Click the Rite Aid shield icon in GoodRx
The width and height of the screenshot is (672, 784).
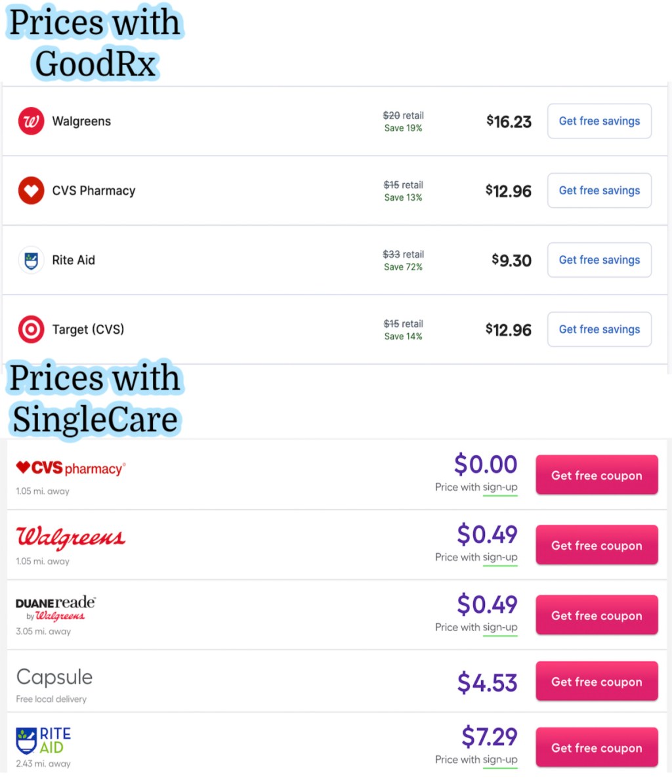31,260
